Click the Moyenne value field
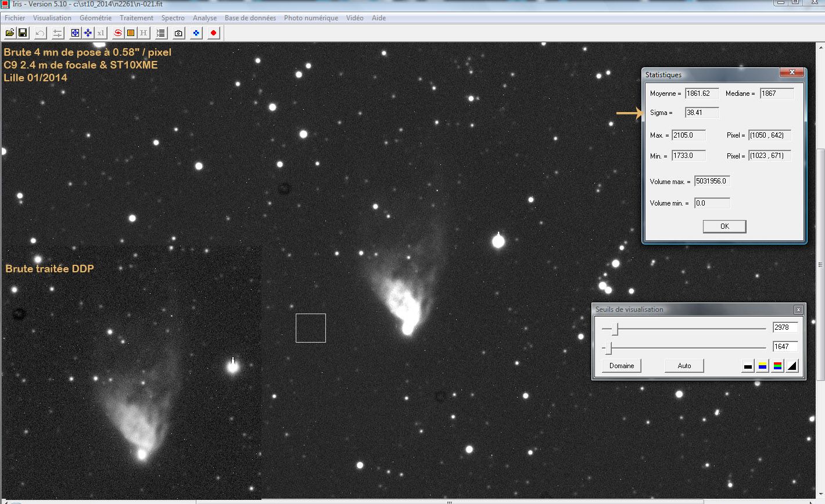 [702, 93]
